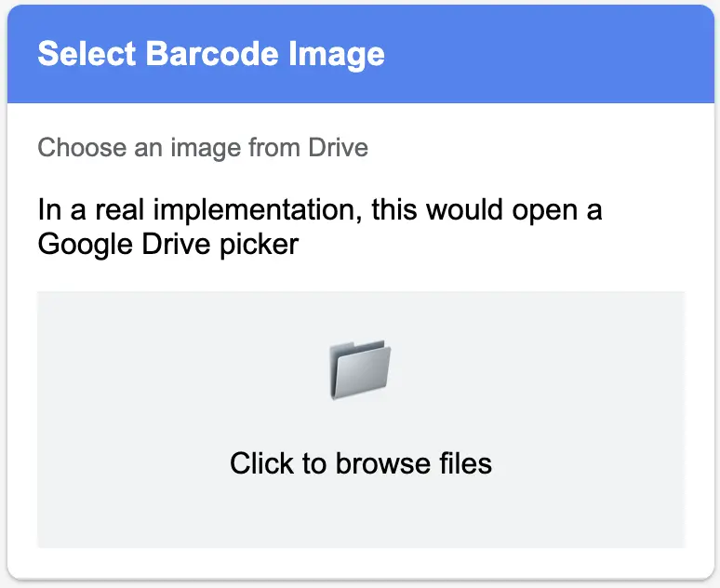Click the word 'Select' in the card title
This screenshot has height=588, width=720.
[87, 53]
